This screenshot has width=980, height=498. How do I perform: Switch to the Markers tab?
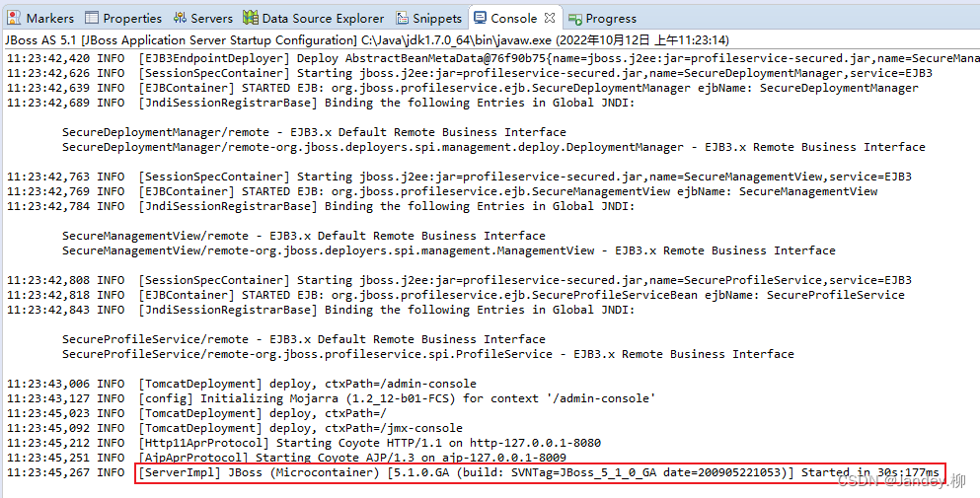[42, 18]
